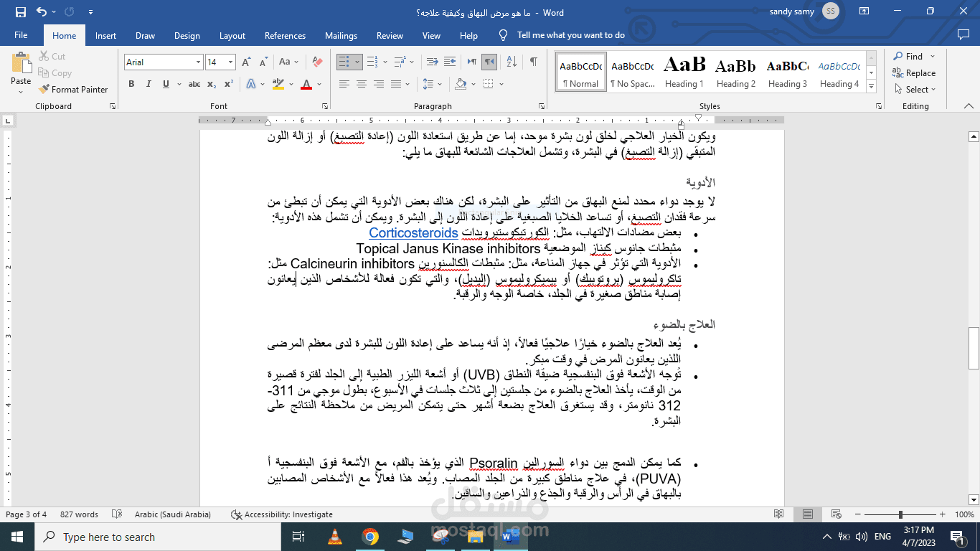This screenshot has height=551, width=980.
Task: Toggle superscript formatting
Action: click(x=229, y=84)
